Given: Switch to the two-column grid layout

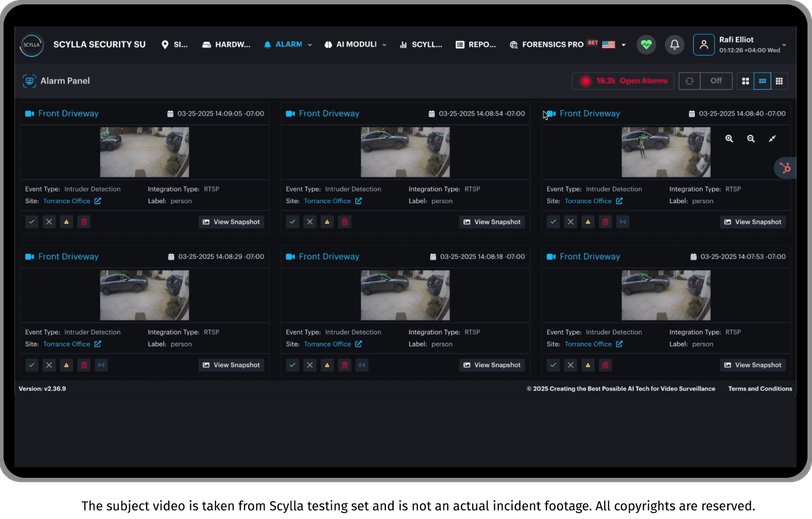Looking at the screenshot, I should [745, 81].
